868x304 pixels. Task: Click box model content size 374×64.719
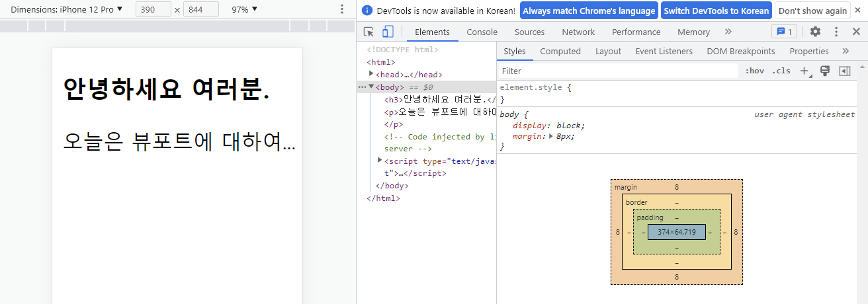(x=676, y=232)
